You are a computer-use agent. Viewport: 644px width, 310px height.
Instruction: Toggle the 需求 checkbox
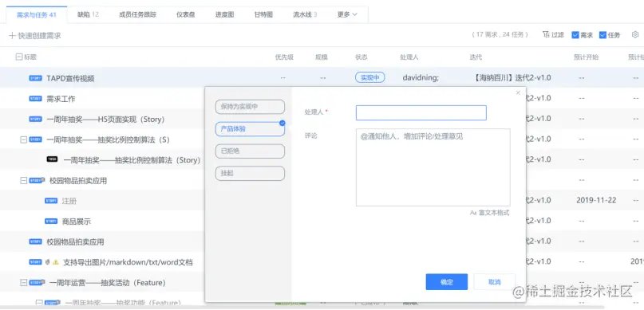point(575,35)
